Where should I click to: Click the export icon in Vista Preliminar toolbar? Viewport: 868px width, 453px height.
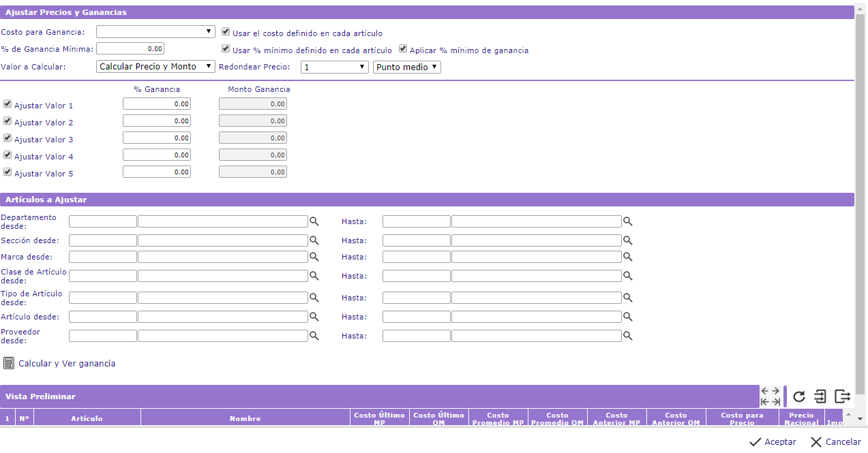tap(843, 396)
